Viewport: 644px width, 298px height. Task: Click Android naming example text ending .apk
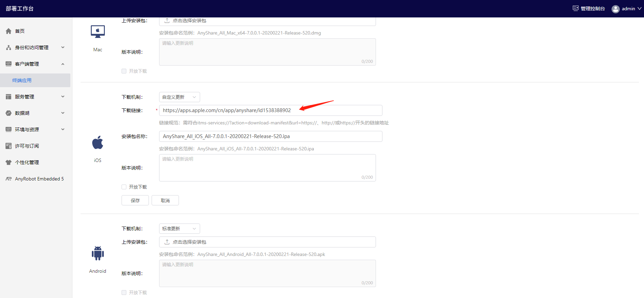[242, 255]
